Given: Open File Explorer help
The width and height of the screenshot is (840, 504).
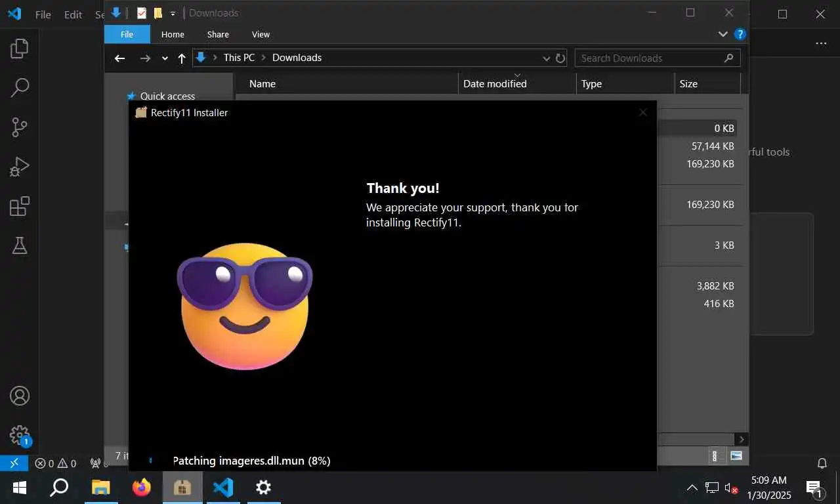Looking at the screenshot, I should pos(740,34).
